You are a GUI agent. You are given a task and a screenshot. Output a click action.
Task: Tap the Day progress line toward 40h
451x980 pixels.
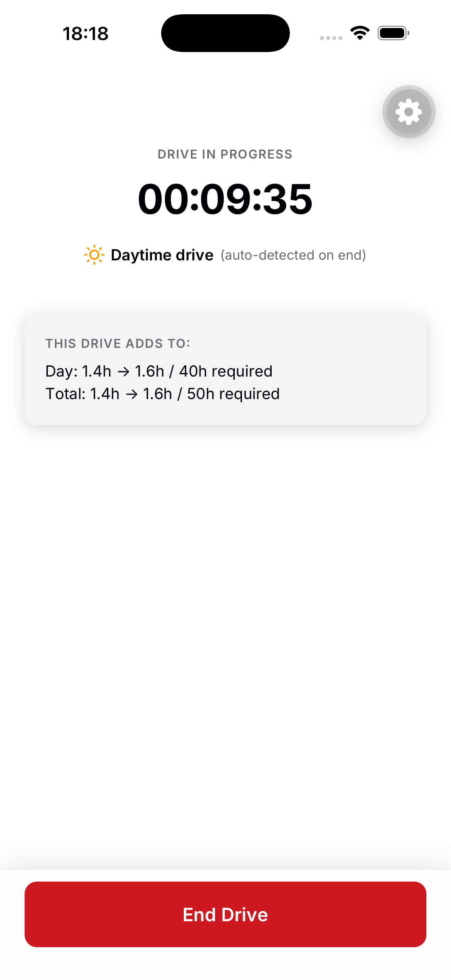point(159,371)
